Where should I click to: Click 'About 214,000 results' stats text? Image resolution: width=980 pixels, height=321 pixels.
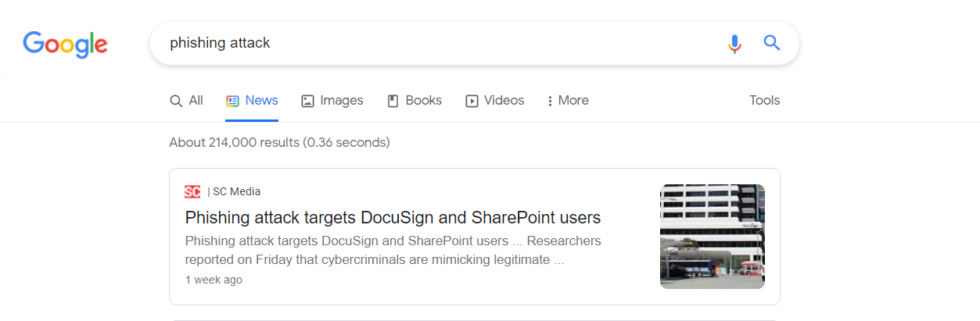coord(279,143)
